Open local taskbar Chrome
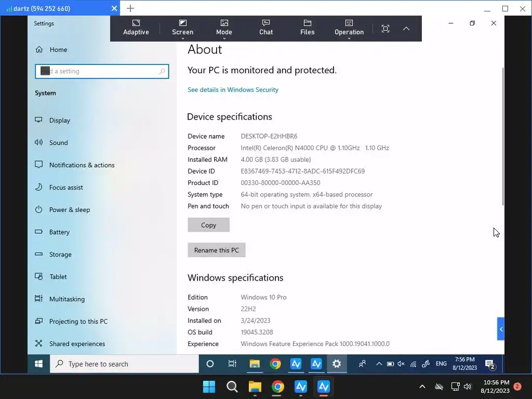This screenshot has height=399, width=532. (277, 387)
